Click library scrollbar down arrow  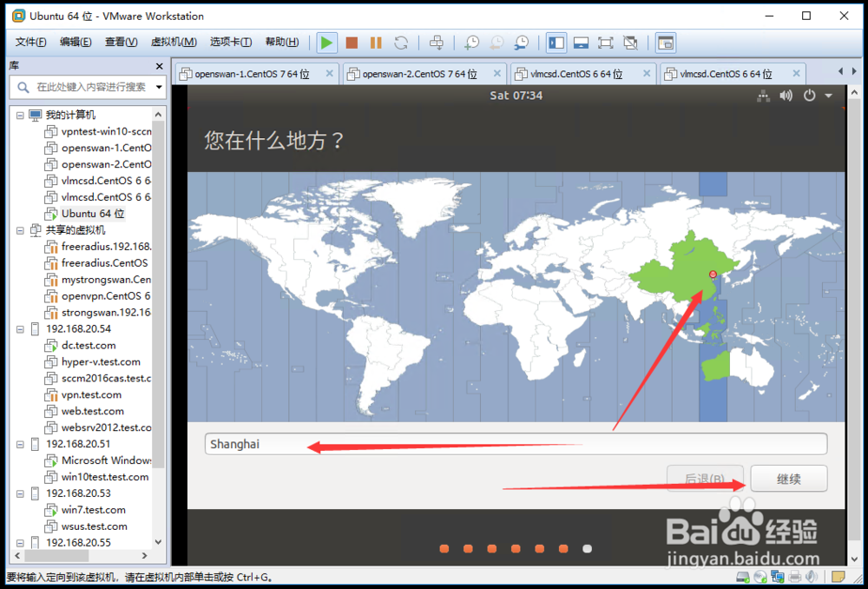point(158,542)
